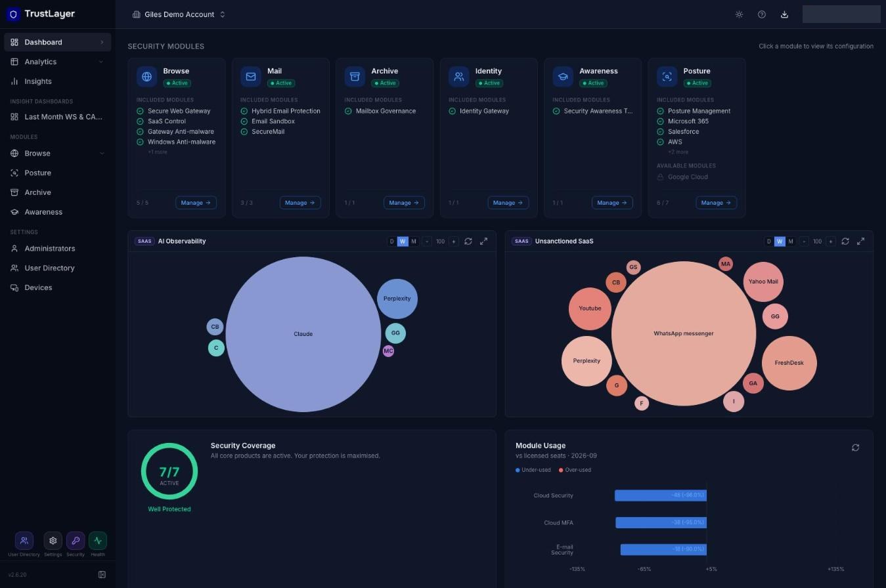This screenshot has height=588, width=886.
Task: Expand AI Observability panel to fullscreen
Action: coord(484,241)
